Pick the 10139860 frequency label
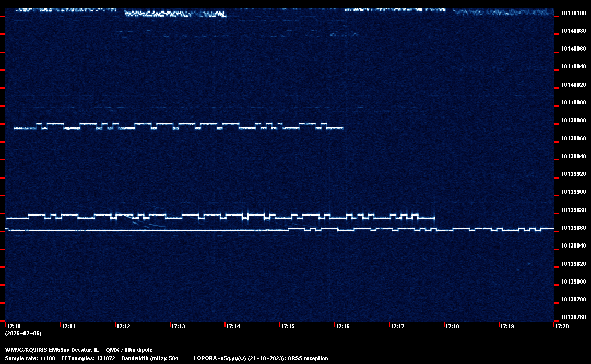The image size is (591, 364). point(573,228)
